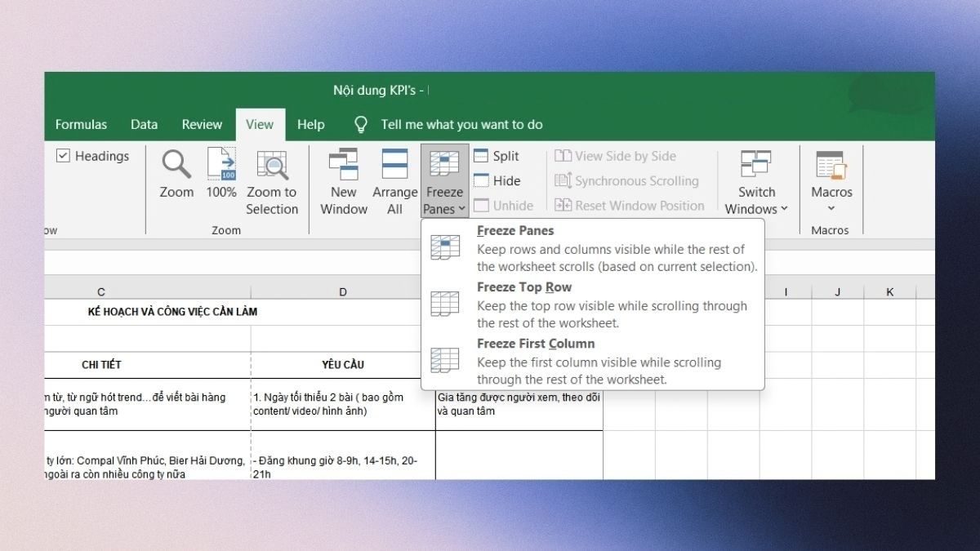980x551 pixels.
Task: Toggle the Headings checkbox
Action: [63, 156]
